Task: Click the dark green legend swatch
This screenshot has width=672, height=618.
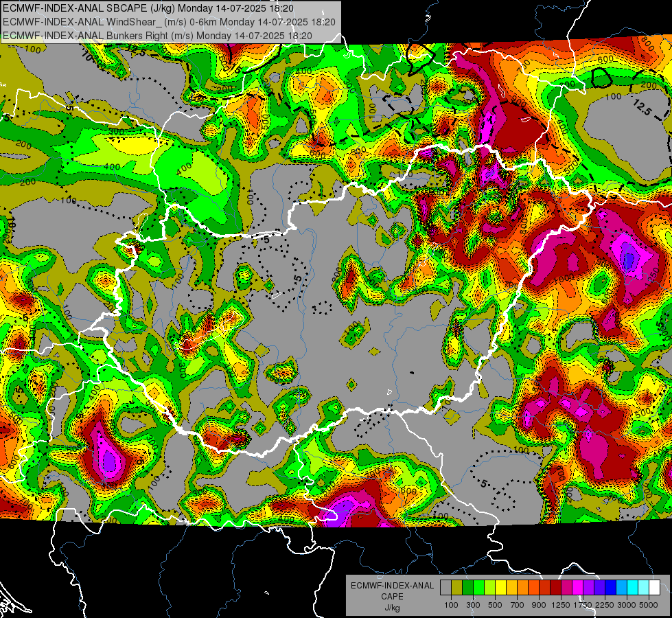Action: tap(467, 587)
